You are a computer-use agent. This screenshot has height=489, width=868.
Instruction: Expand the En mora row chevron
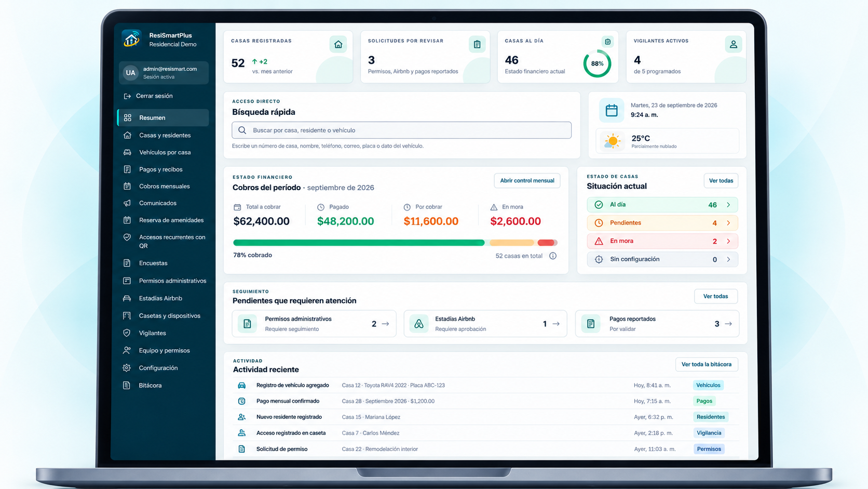click(x=728, y=241)
